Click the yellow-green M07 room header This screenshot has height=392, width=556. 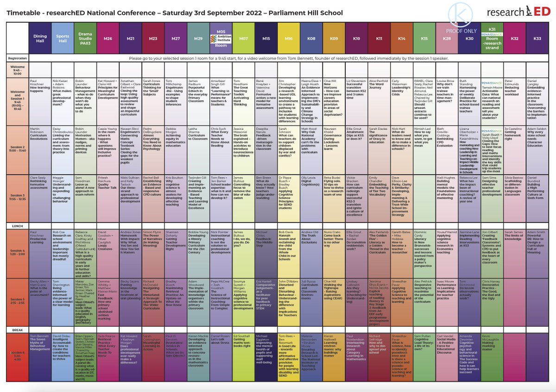tap(244, 38)
